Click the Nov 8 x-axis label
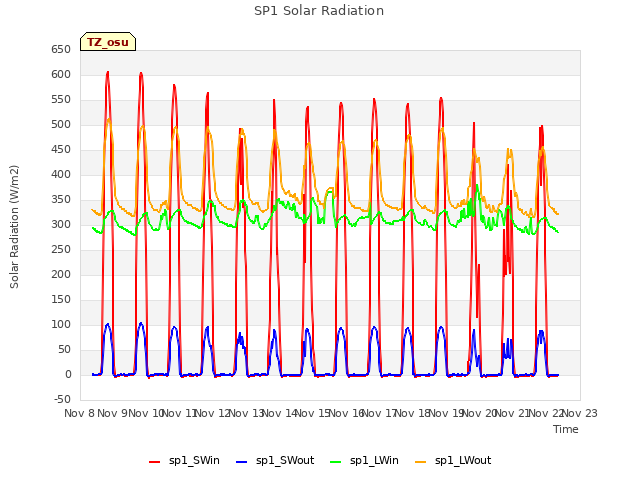This screenshot has width=640, height=480. click(x=79, y=413)
